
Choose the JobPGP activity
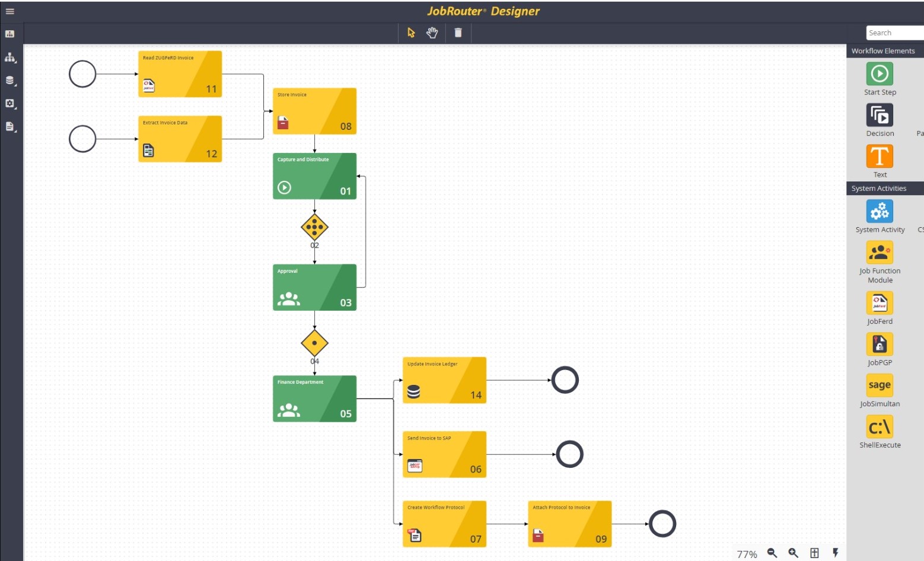[880, 344]
